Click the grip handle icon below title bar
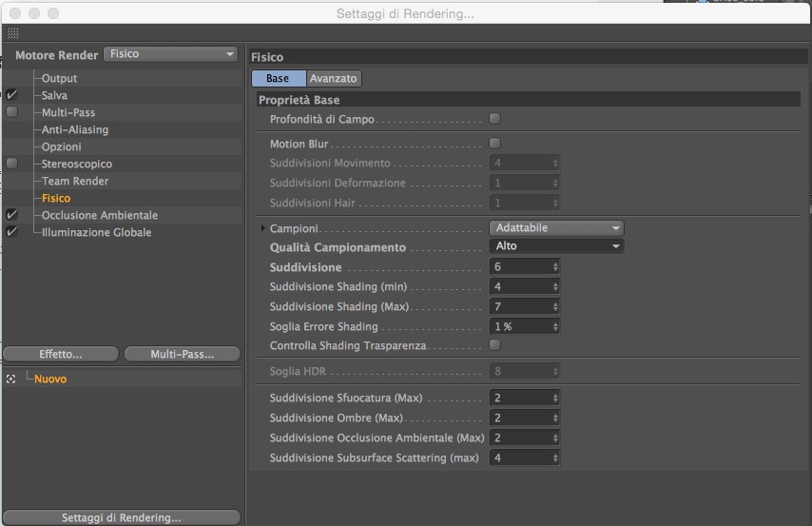 click(x=12, y=33)
